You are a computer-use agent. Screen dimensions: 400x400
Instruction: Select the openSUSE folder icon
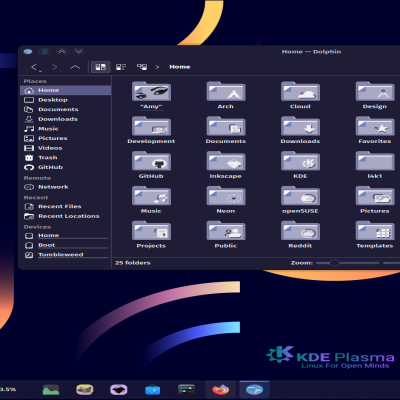click(300, 196)
